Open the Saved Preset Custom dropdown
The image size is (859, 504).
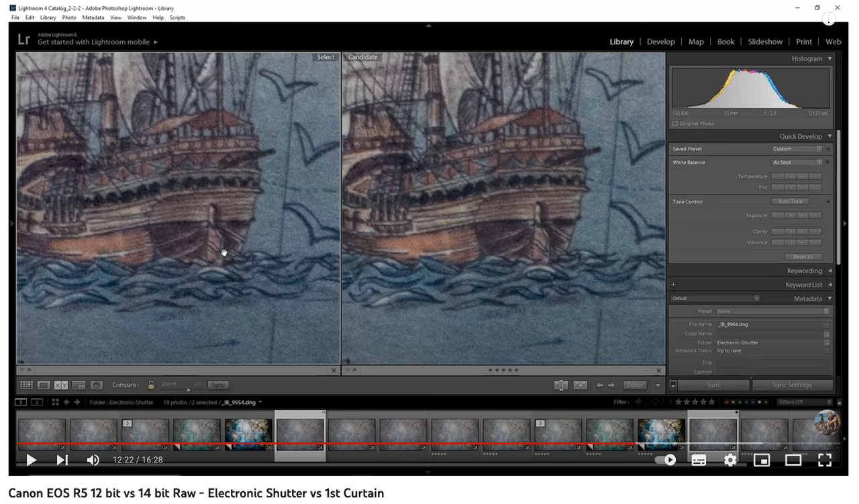(797, 149)
